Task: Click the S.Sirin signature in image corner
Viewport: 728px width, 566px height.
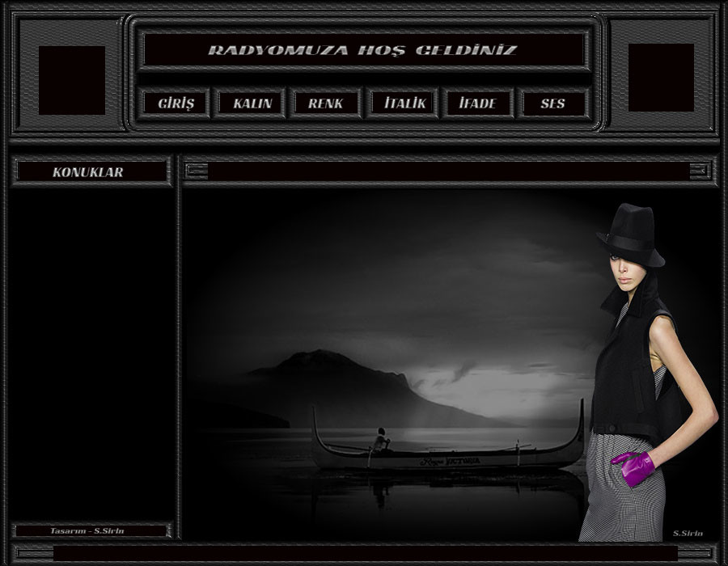Action: tap(688, 534)
